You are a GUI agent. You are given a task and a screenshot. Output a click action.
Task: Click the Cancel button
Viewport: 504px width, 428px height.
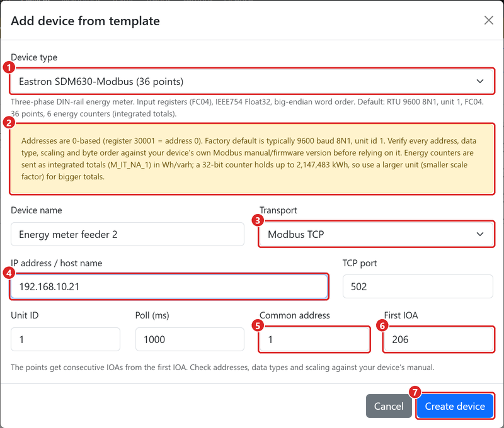389,406
